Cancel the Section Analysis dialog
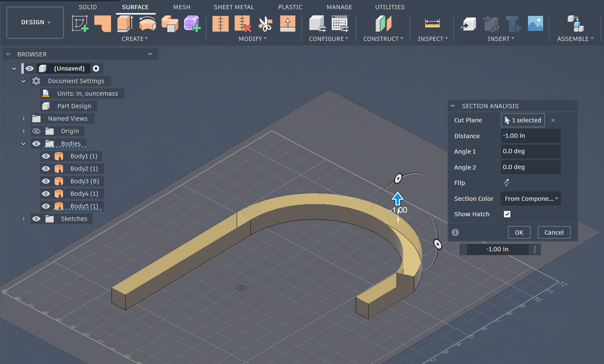The image size is (604, 364). (x=554, y=233)
